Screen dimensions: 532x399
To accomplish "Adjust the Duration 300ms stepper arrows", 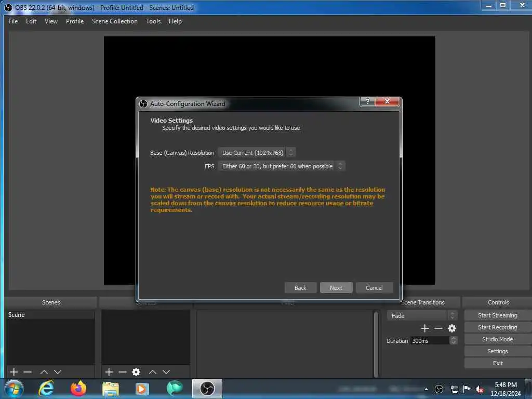I will [453, 341].
